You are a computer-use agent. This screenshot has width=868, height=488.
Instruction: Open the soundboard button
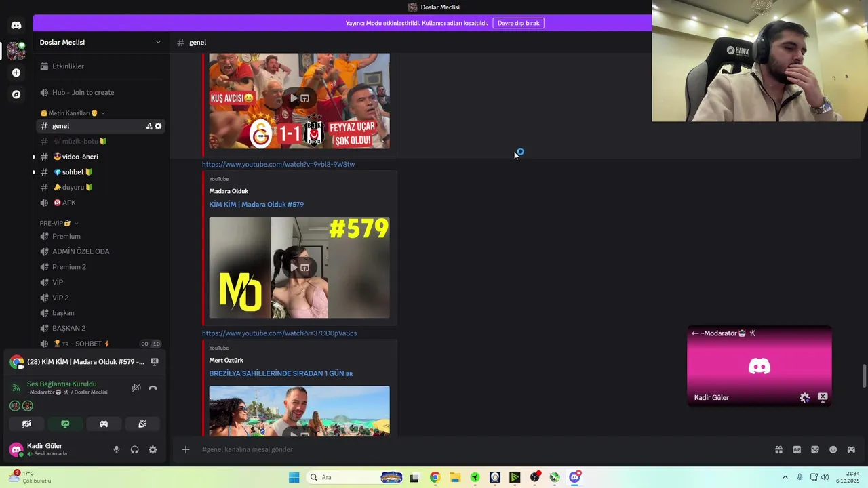point(142,424)
